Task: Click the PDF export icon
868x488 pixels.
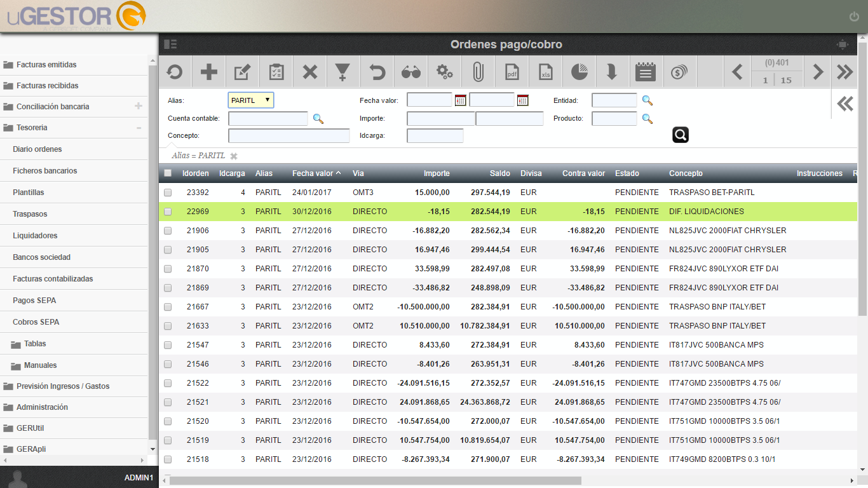Action: tap(512, 72)
